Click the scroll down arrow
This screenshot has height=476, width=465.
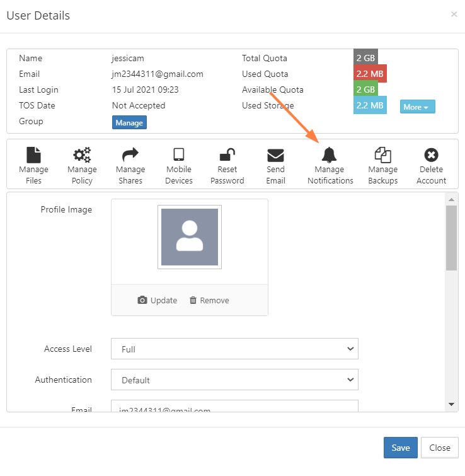coord(451,404)
